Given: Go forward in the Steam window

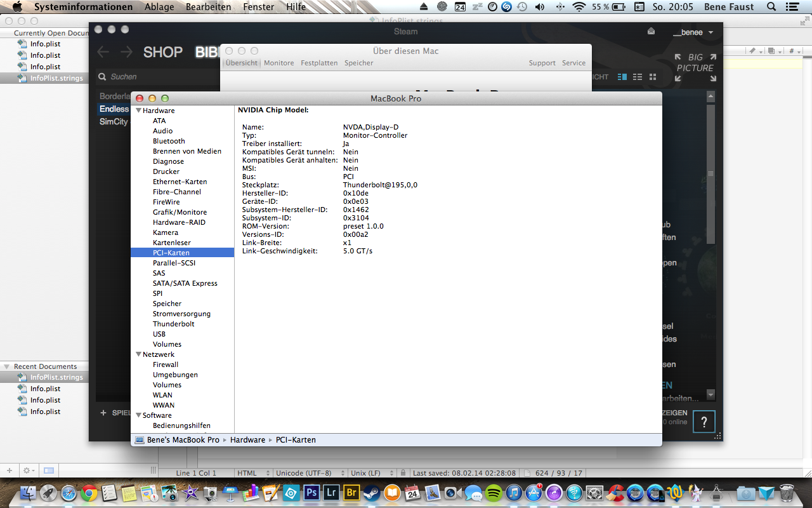Looking at the screenshot, I should (x=126, y=52).
